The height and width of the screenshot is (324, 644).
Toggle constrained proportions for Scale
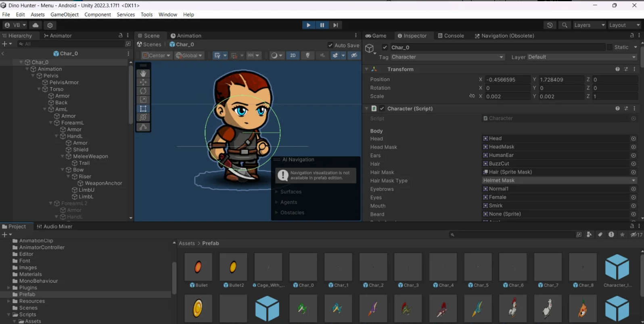tap(472, 96)
